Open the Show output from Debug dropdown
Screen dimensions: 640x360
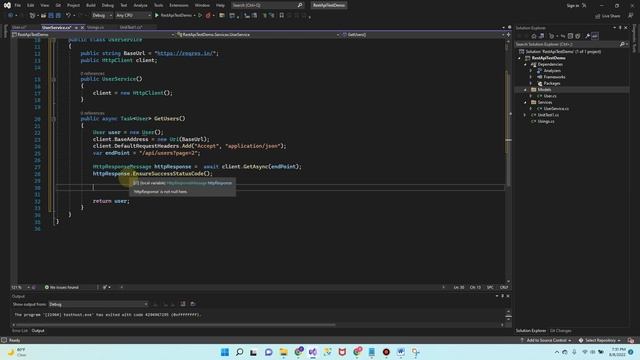98,304
